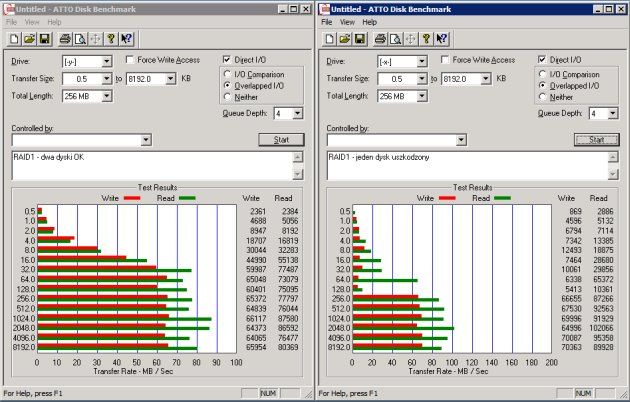Click Print Preview icon in left window
Screen dimensions: 630x402
point(80,39)
